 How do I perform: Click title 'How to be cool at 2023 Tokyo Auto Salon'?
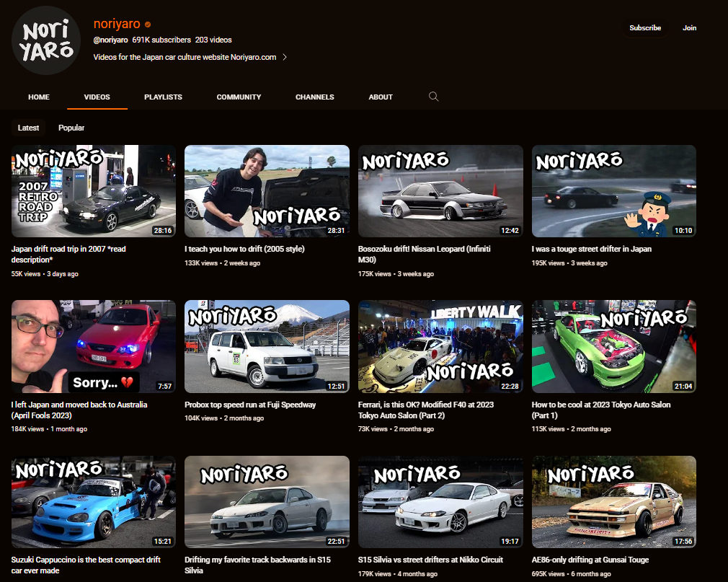(x=601, y=410)
